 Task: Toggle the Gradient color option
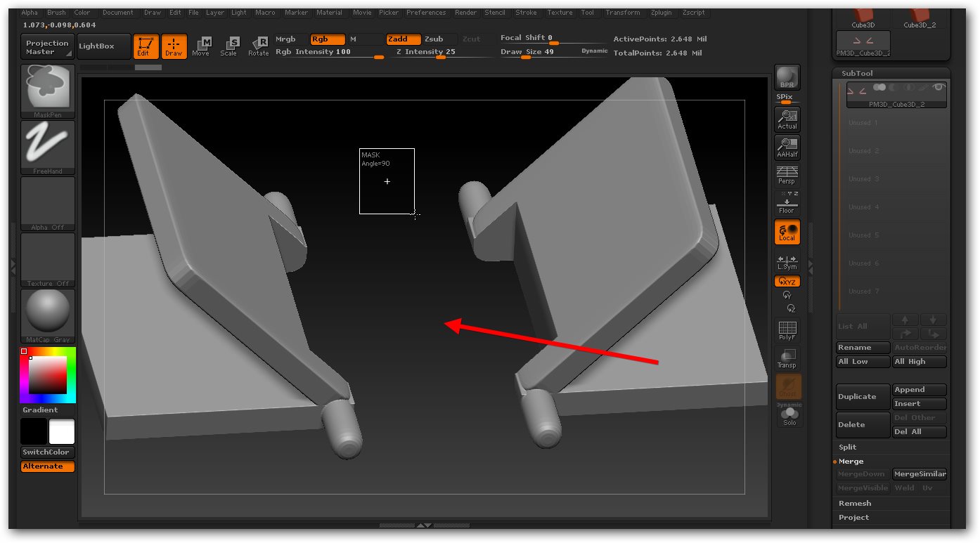[40, 410]
